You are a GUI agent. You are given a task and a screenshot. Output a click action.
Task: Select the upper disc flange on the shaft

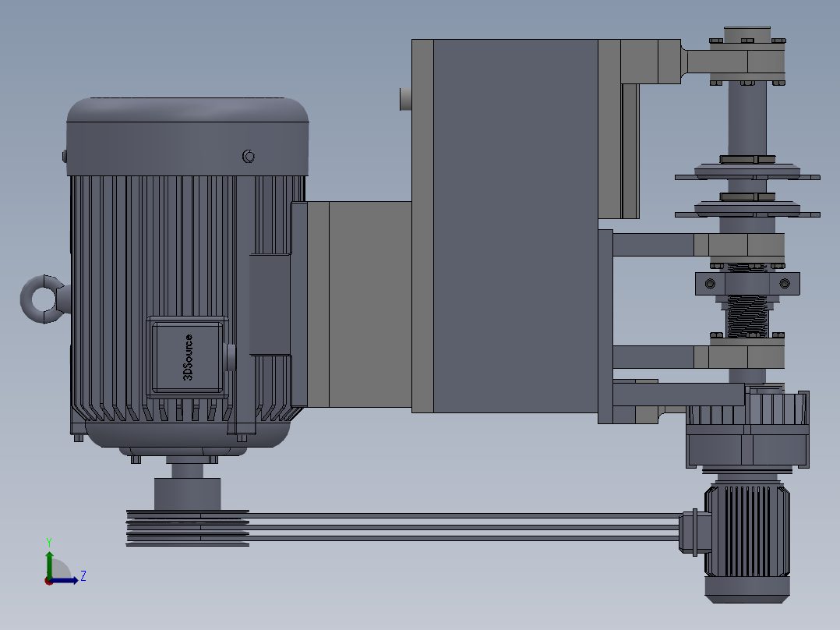[x=747, y=172]
